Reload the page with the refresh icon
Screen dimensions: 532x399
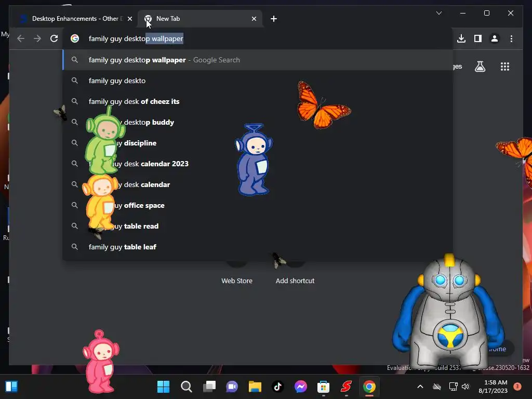(x=54, y=38)
